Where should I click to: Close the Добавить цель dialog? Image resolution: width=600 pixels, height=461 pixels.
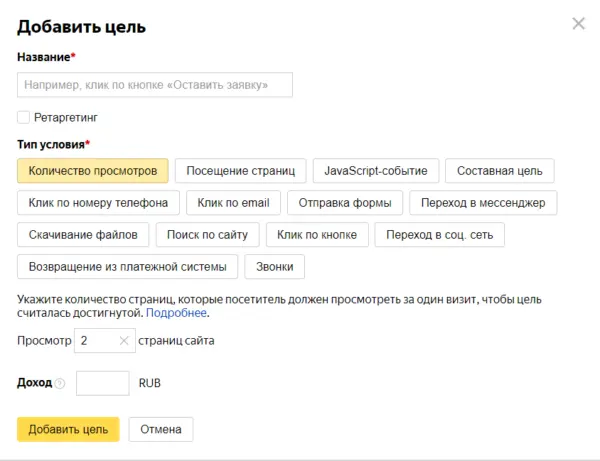(x=578, y=24)
